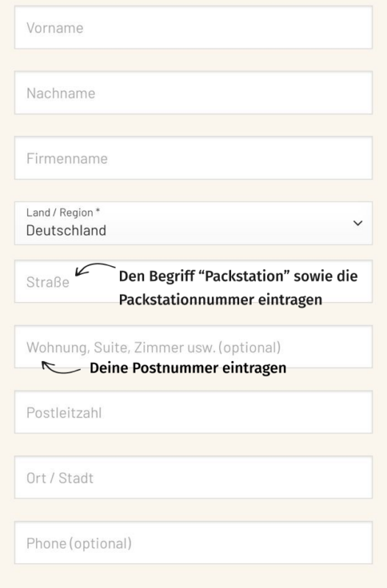Click the 'Deine Postnummer eintragen' note

pyautogui.click(x=188, y=368)
